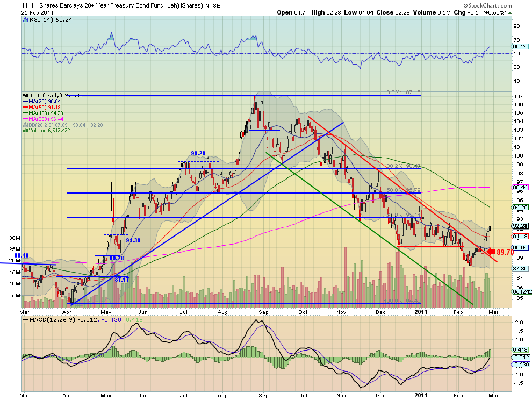Viewport: 532px width, 400px height.
Task: Click the magenta 96.44 price axis tag
Action: point(520,188)
